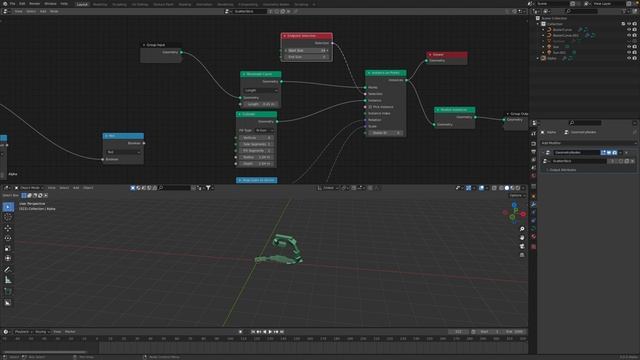Toggle GeometryNodes modifier realtime display button
This screenshot has height=360, width=640.
[609, 153]
